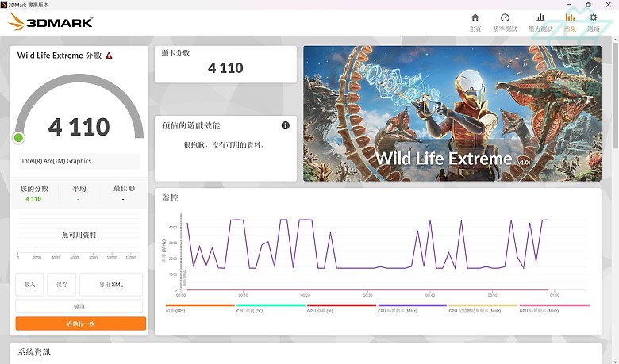Click the 監控 monitoring heading
The width and height of the screenshot is (619, 364).
170,197
